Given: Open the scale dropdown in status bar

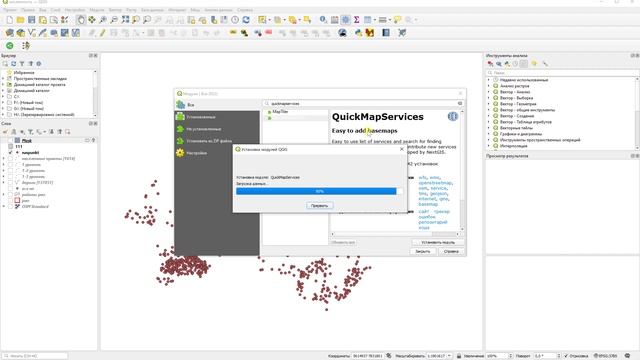Looking at the screenshot, I should (x=449, y=356).
